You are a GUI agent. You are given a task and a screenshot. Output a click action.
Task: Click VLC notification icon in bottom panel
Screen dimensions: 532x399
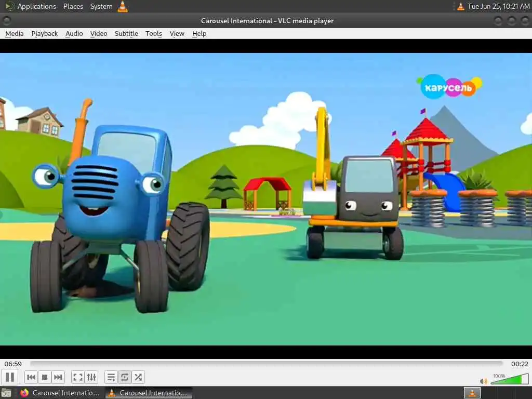click(472, 393)
